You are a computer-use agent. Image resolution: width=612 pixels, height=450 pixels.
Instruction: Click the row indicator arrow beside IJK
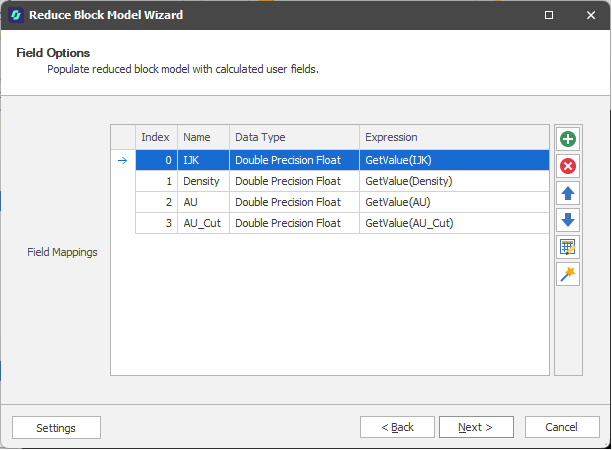(123, 160)
